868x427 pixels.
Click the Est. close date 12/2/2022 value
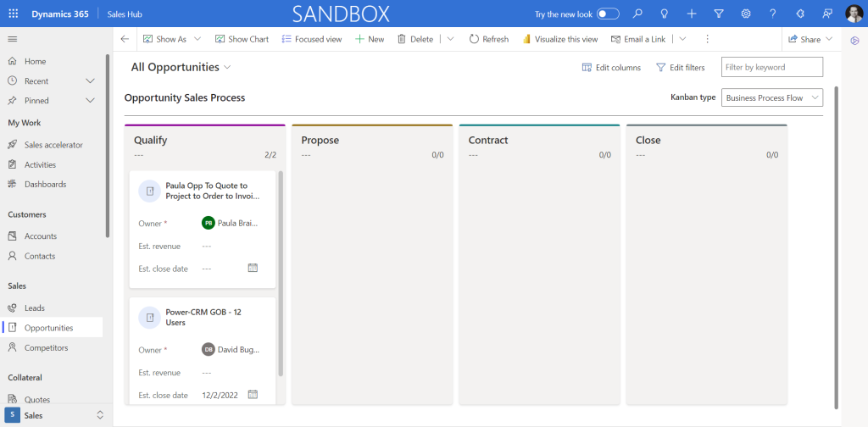[220, 396]
